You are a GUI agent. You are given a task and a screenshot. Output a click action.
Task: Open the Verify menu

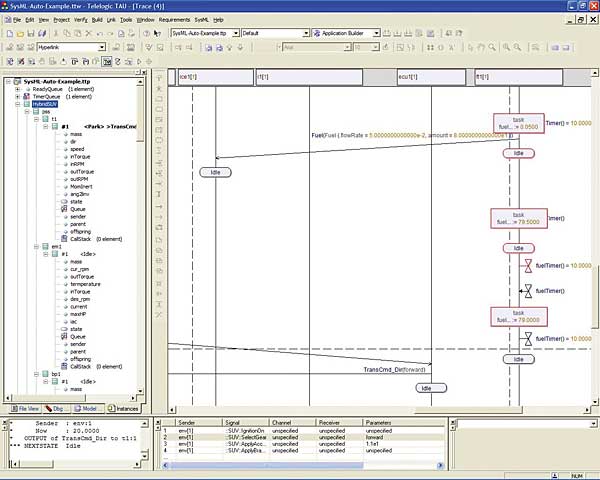(x=80, y=20)
